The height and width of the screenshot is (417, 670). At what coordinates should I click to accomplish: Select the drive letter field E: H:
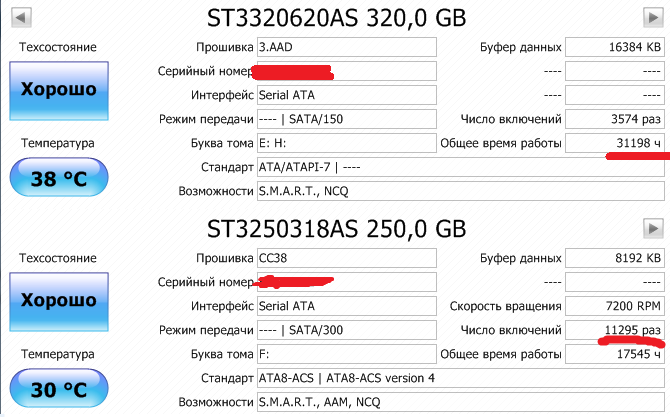point(347,143)
